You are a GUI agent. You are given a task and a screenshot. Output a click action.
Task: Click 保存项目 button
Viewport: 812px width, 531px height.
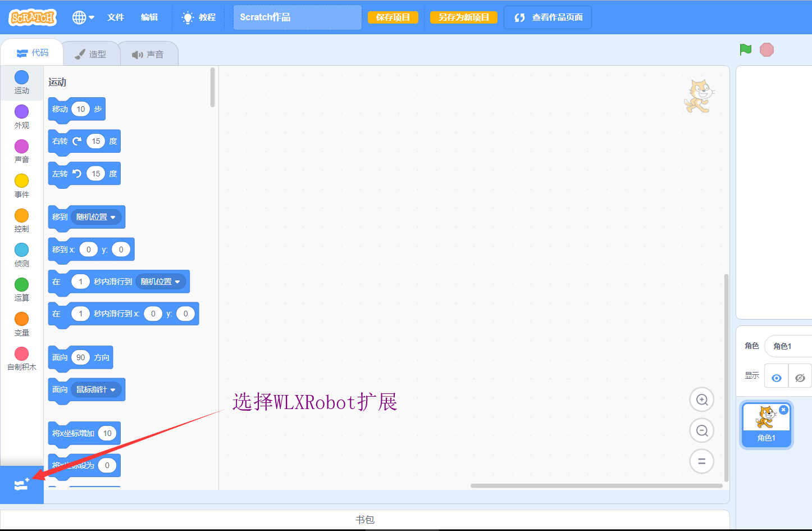[x=393, y=17]
